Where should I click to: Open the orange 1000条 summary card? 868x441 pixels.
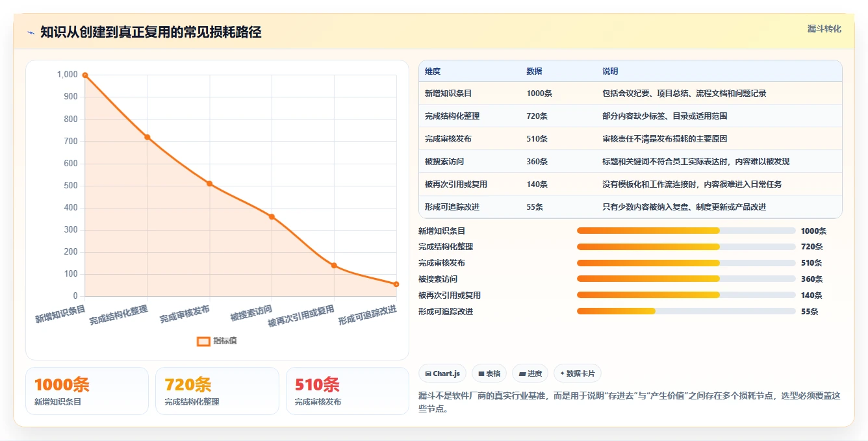pos(87,391)
